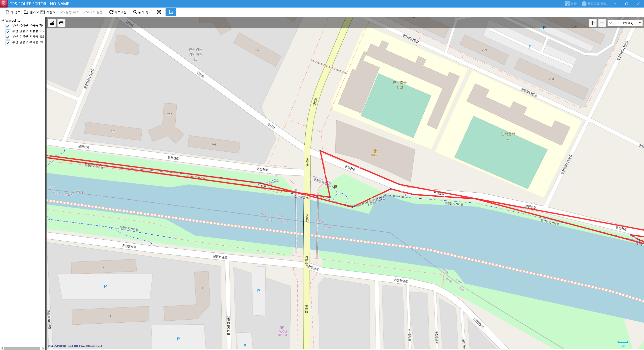The height and width of the screenshot is (350, 644).
Task: Collapse the Waypoints tree node
Action: click(3, 21)
